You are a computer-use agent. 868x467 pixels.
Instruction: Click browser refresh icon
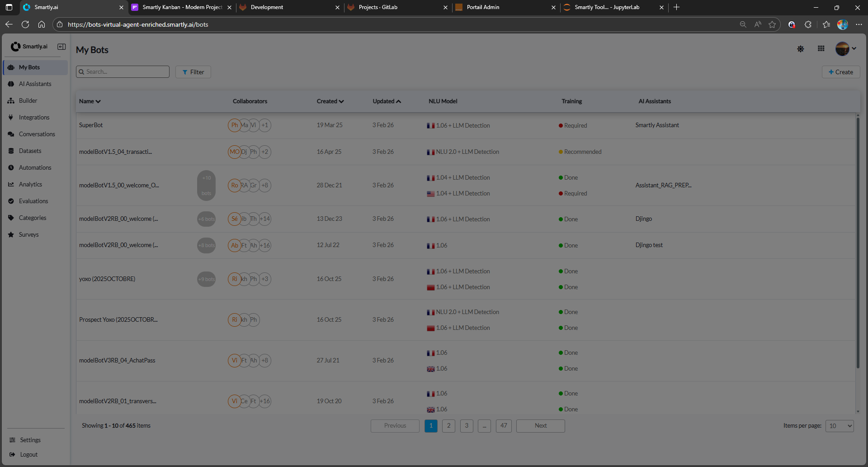pos(25,24)
